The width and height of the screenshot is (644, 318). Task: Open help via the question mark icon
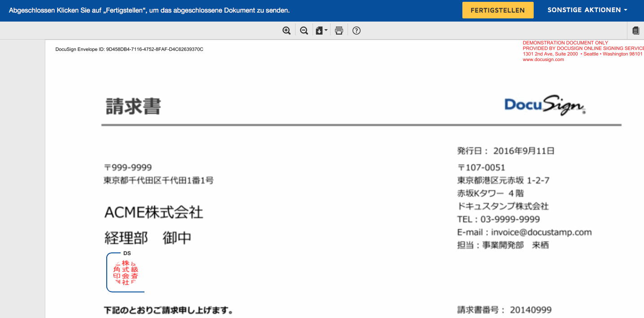click(357, 31)
